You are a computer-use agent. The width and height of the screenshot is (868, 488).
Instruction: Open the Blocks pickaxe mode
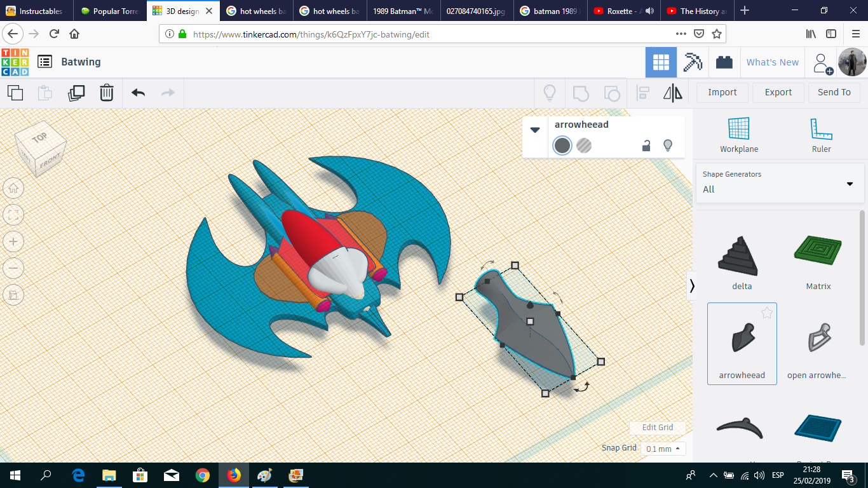[x=693, y=62]
